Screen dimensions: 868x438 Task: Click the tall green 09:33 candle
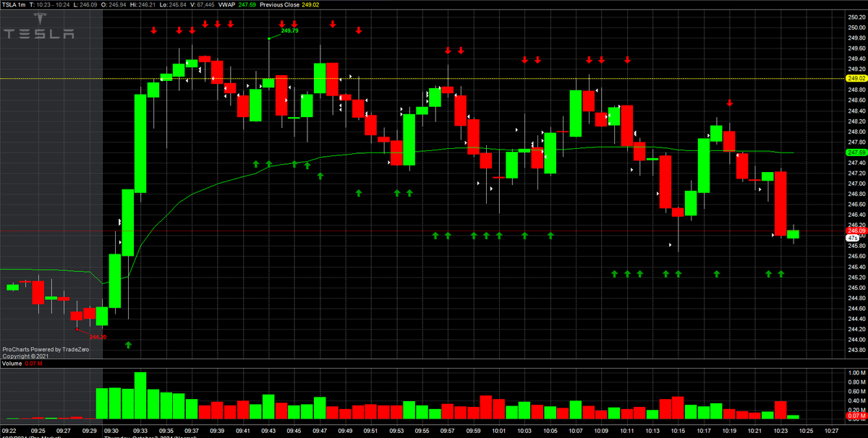pyautogui.click(x=140, y=143)
